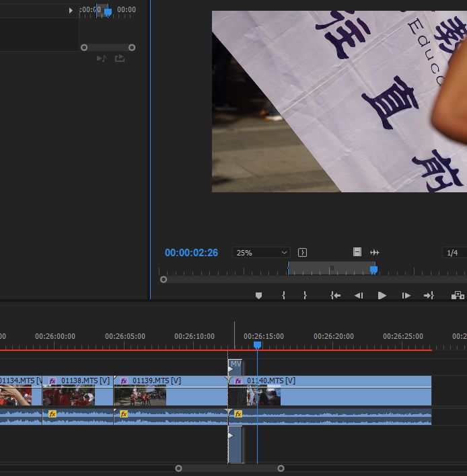Screen dimensions: 467x476
Task: Click bracketed square icon beside zoom dropdown
Action: point(302,253)
